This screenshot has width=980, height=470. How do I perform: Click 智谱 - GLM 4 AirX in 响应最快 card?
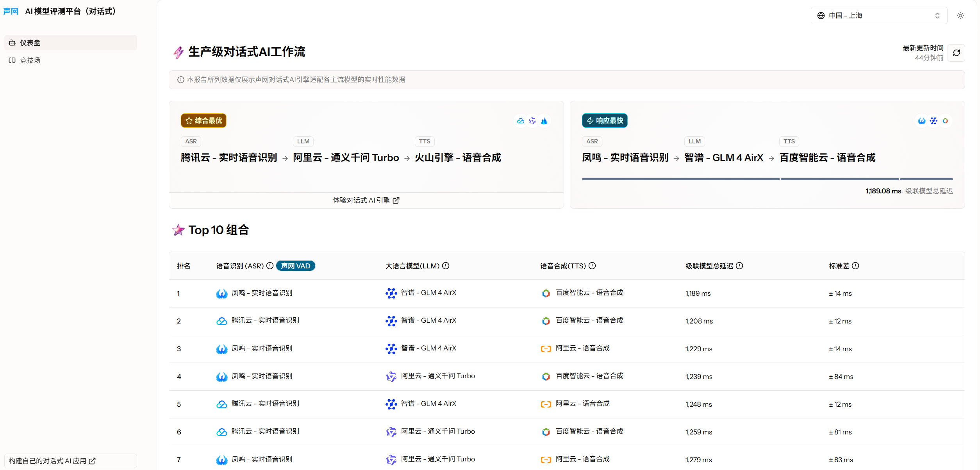pos(724,157)
